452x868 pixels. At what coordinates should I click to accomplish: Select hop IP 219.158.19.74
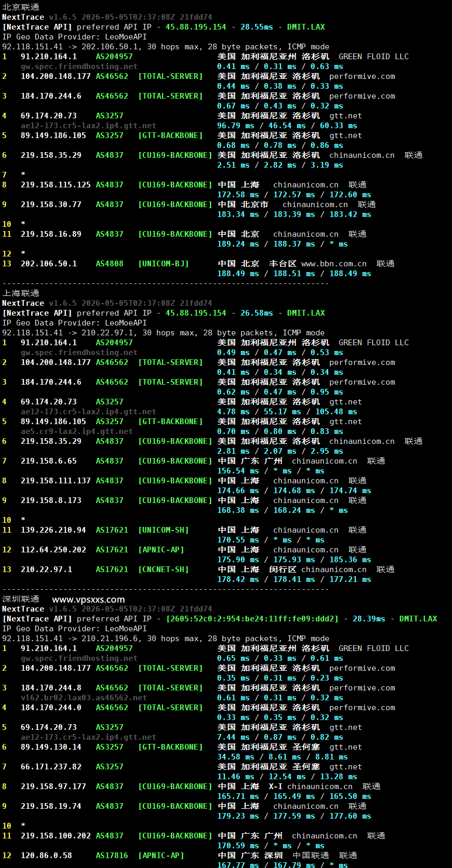pyautogui.click(x=51, y=806)
